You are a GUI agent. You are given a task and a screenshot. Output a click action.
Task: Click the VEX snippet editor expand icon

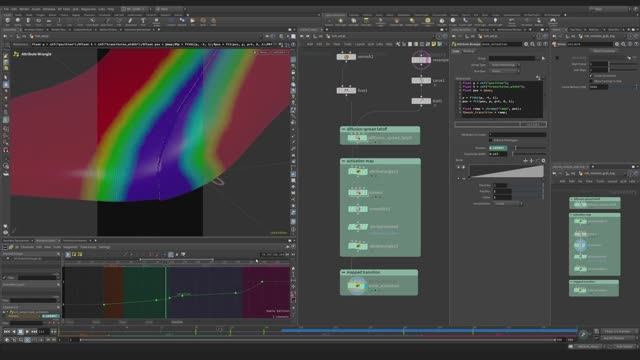click(539, 77)
